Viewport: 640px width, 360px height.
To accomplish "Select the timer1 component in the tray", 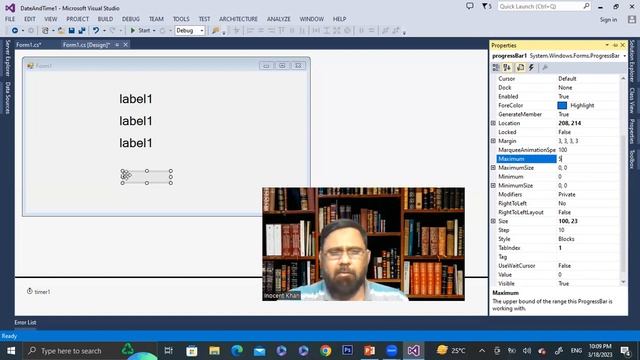I will pyautogui.click(x=39, y=292).
